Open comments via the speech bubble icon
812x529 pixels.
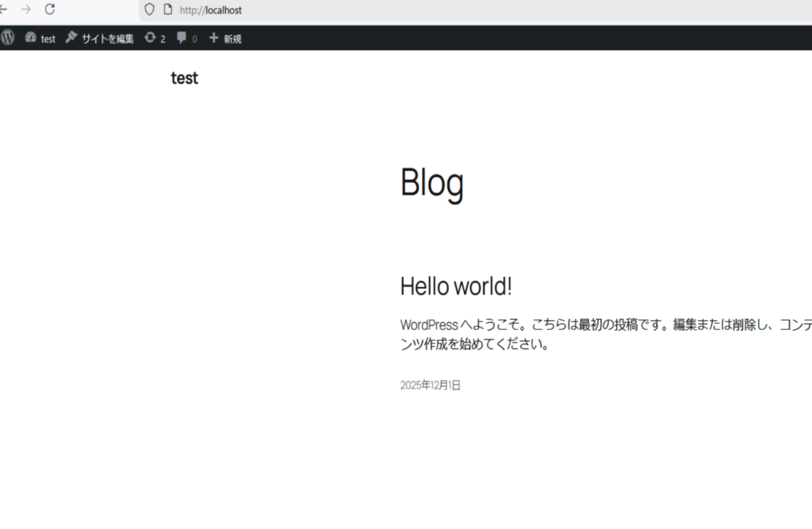[x=182, y=37]
